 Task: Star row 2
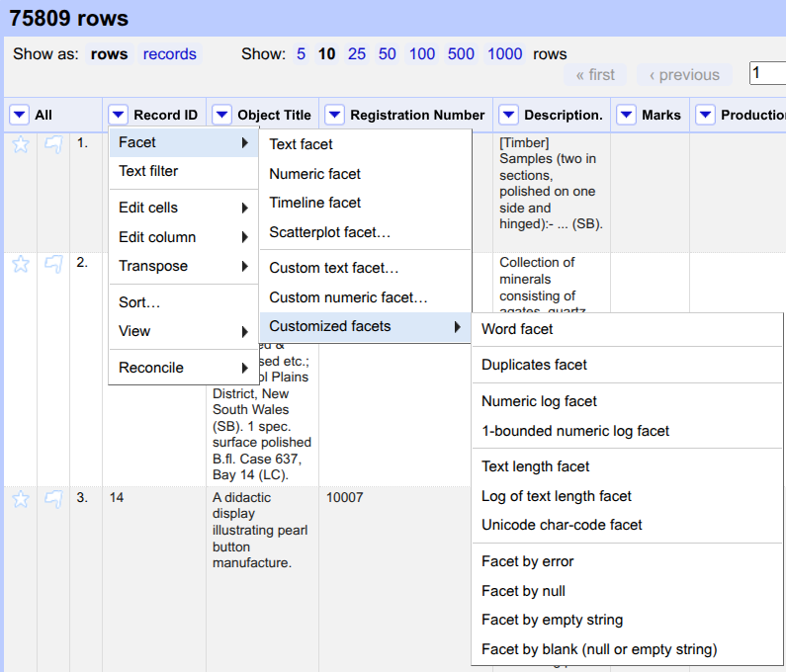point(21,264)
